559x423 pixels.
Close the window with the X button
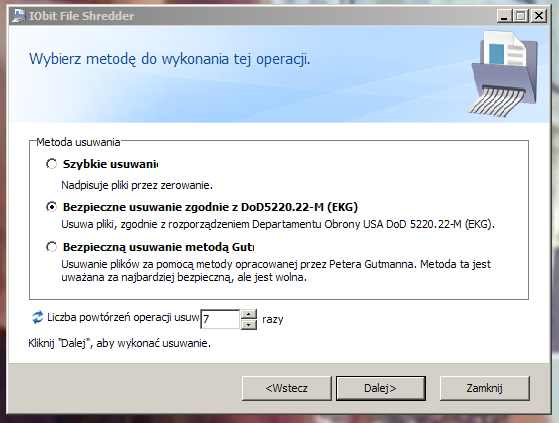pos(539,16)
